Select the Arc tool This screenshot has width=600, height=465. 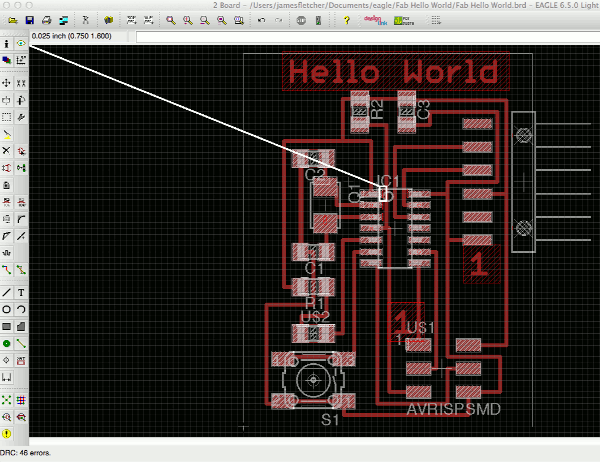coord(21,310)
